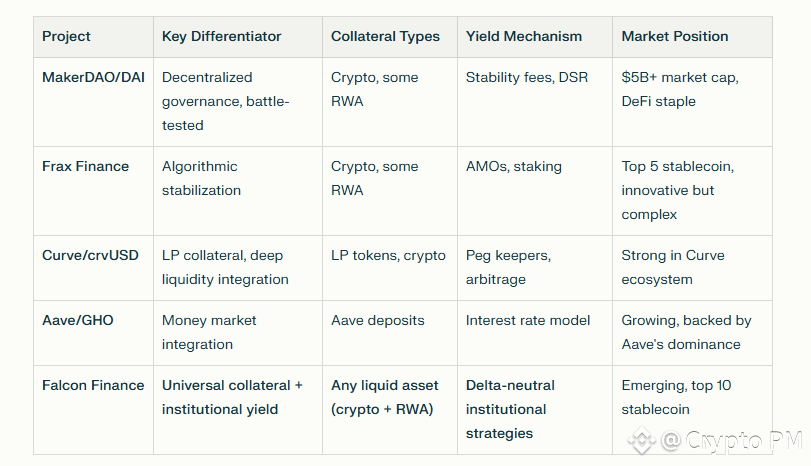Click the Binance logo watermark icon
The height and width of the screenshot is (466, 811).
tap(640, 439)
